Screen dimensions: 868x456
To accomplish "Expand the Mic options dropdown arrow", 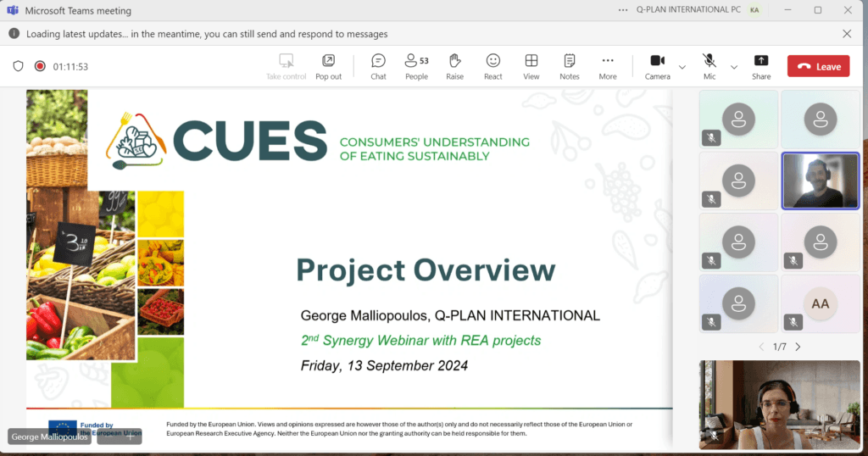I will [734, 66].
